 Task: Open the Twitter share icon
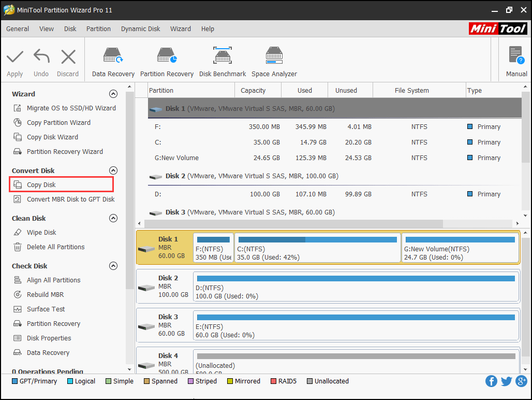click(506, 381)
